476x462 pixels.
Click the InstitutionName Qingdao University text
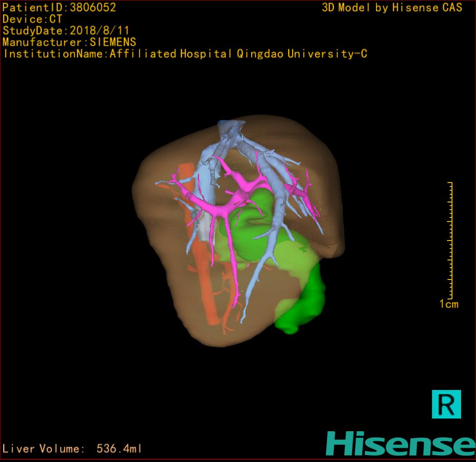tap(185, 54)
